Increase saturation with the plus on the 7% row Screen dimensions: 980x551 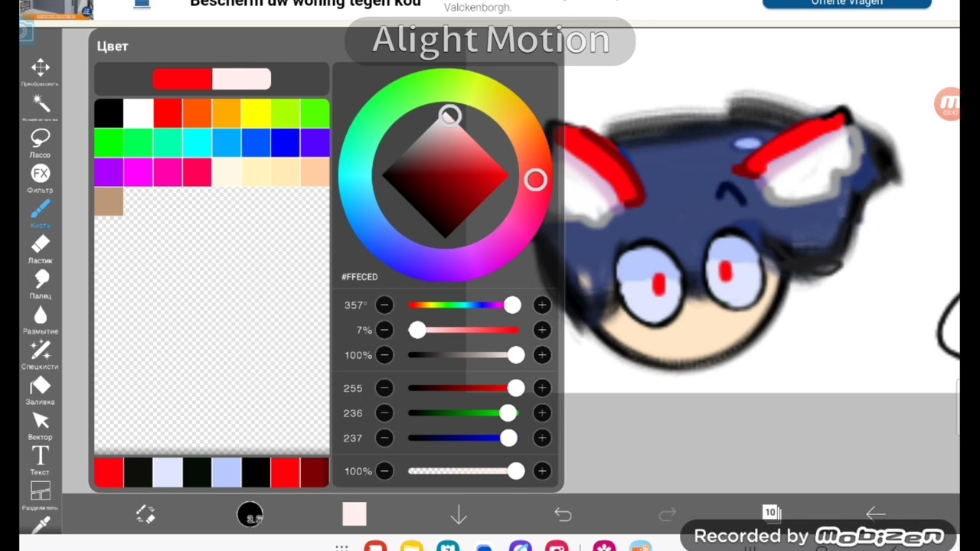[x=542, y=330]
